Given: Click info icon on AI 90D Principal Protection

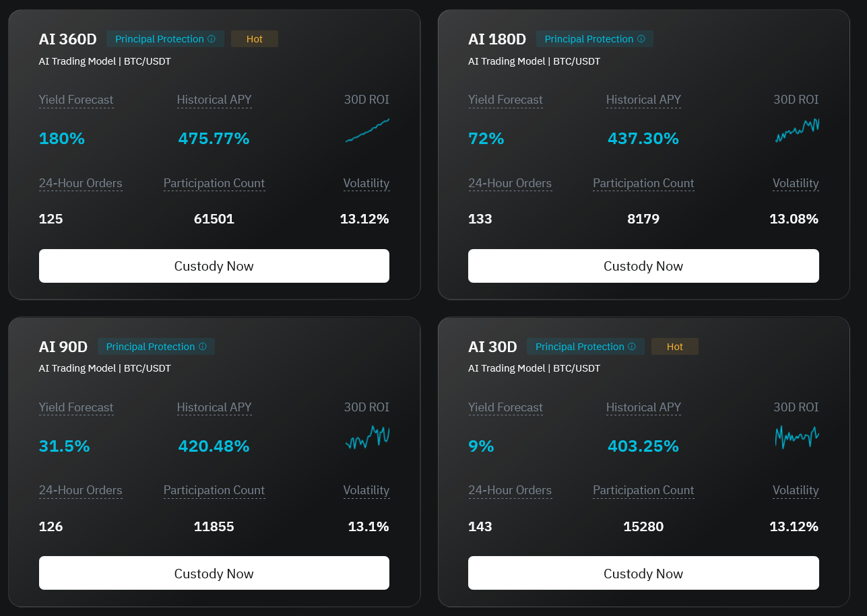Looking at the screenshot, I should pyautogui.click(x=202, y=347).
